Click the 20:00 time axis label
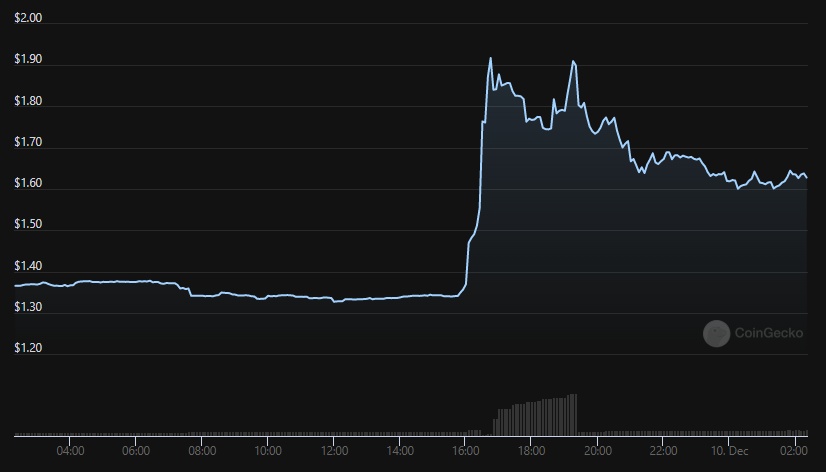This screenshot has height=472, width=826. coord(597,451)
